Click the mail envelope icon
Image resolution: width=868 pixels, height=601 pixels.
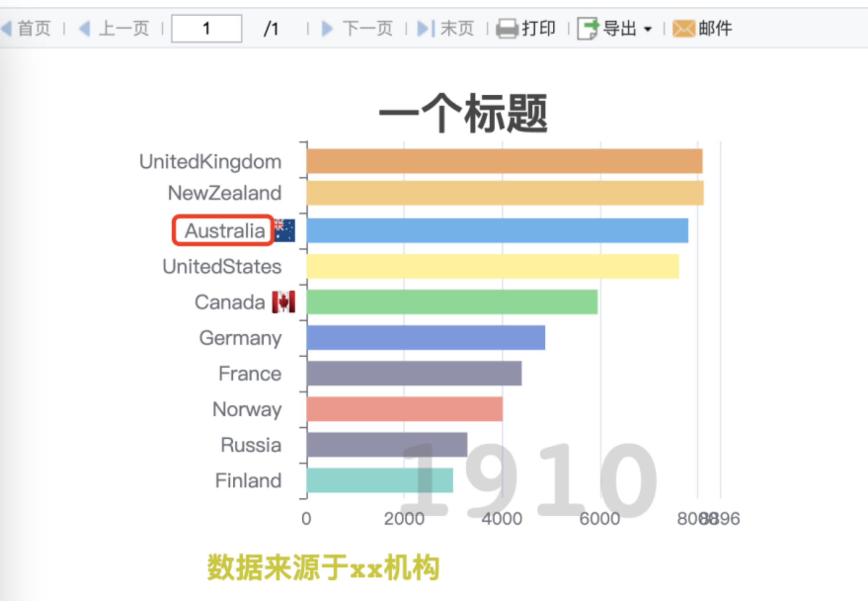(x=683, y=28)
